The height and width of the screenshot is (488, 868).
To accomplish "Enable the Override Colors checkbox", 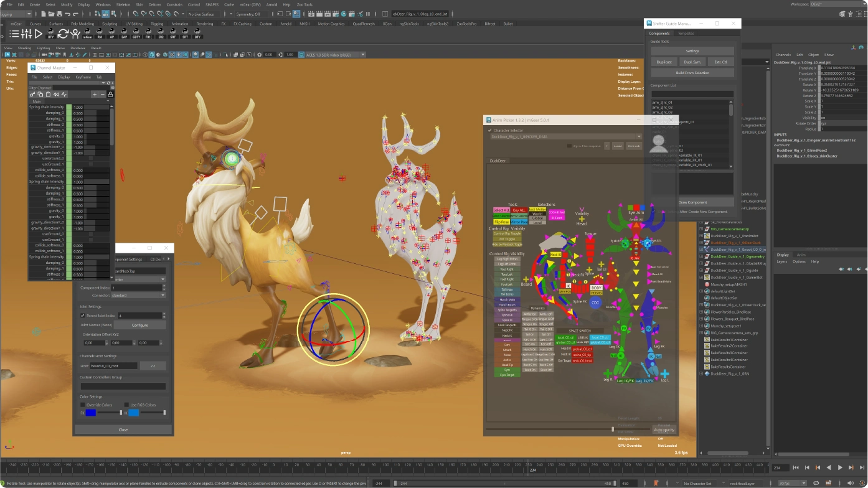I will coord(83,405).
